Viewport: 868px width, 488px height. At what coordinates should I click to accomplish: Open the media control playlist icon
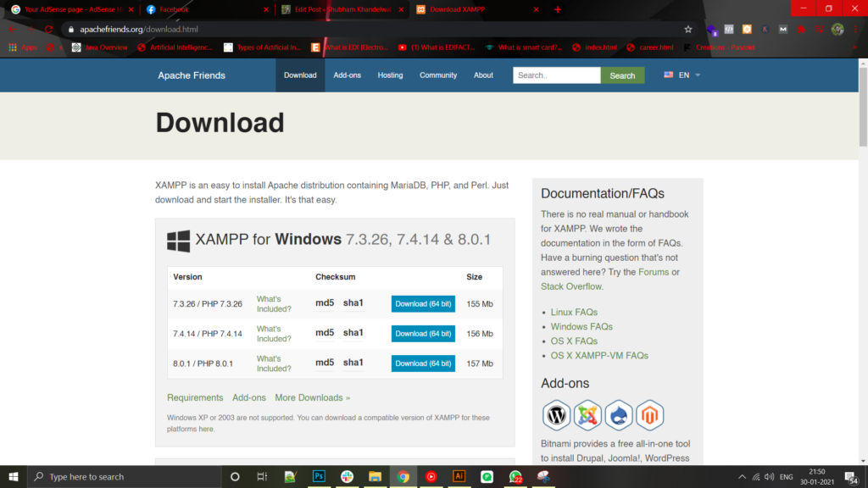click(820, 30)
